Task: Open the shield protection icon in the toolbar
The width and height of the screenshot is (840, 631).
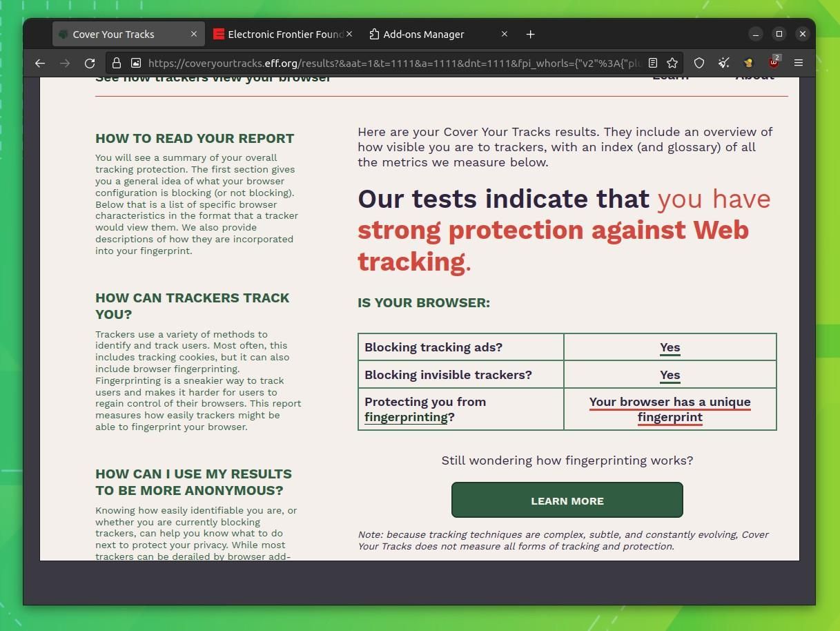Action: (699, 63)
